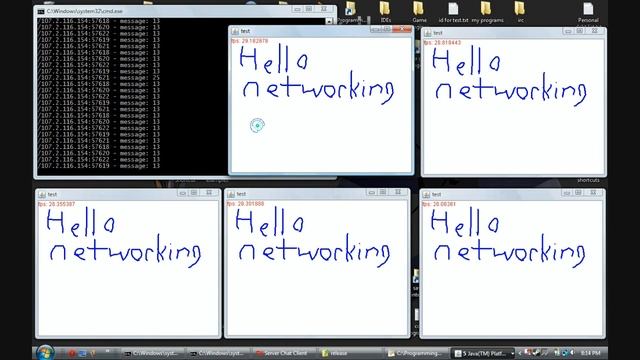Close the test window showing fps 20.355307

(x=209, y=193)
